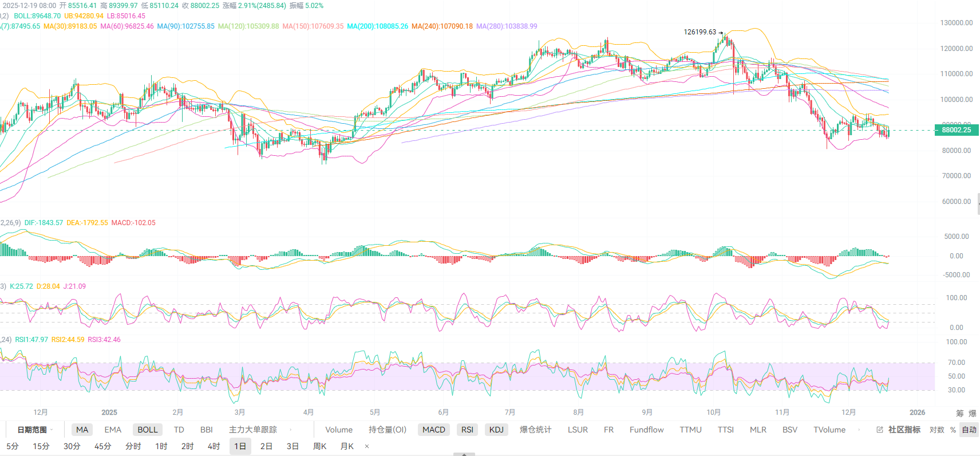The image size is (980, 456).
Task: Expand more sub-indicators after TVolume
Action: coord(859,430)
